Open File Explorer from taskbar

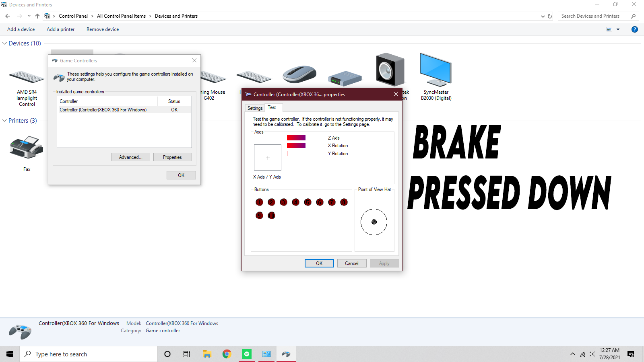point(207,354)
